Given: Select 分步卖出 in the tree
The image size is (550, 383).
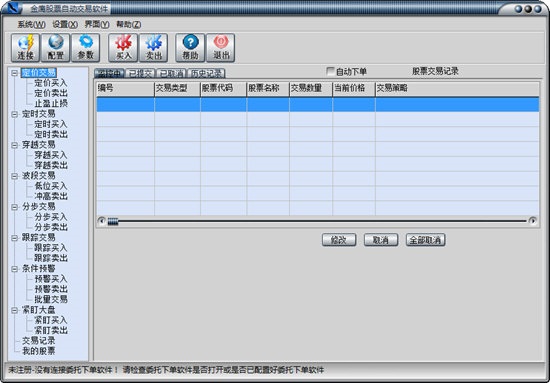Looking at the screenshot, I should (x=51, y=227).
